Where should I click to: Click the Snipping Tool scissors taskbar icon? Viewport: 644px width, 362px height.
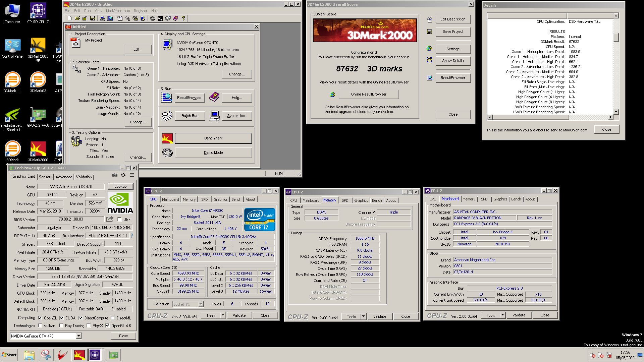click(x=46, y=355)
